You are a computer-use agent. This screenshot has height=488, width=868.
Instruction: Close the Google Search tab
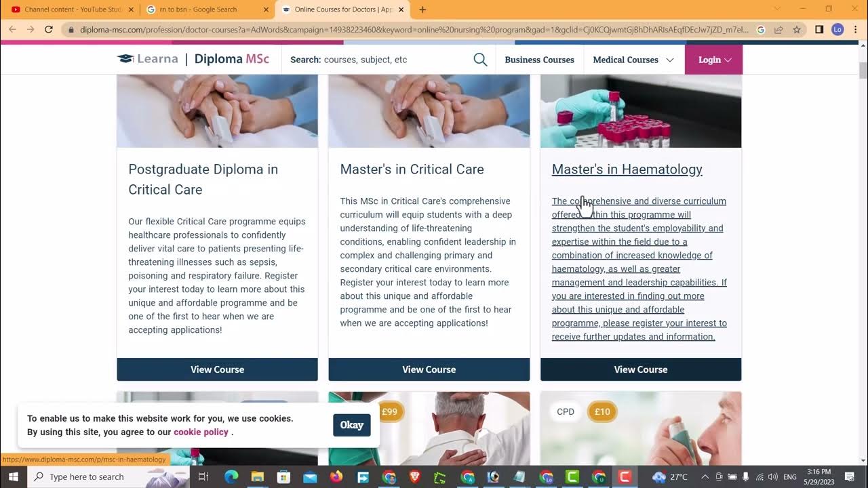(265, 9)
